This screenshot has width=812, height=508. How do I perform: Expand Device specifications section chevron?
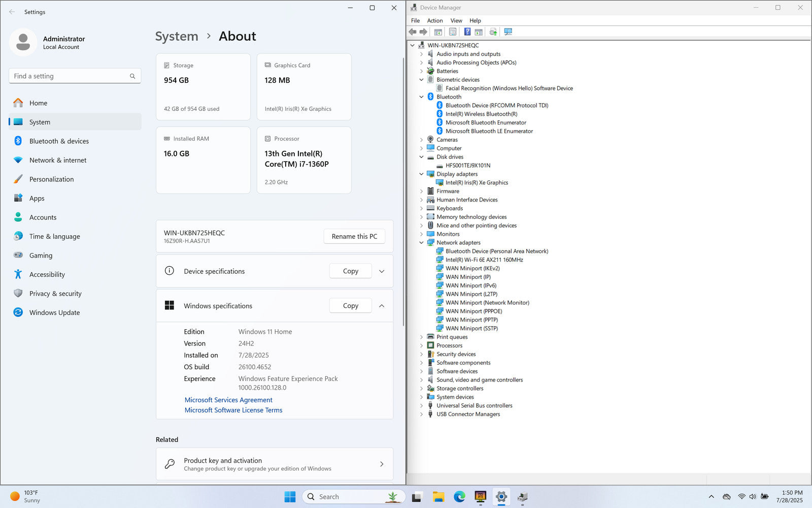point(382,271)
